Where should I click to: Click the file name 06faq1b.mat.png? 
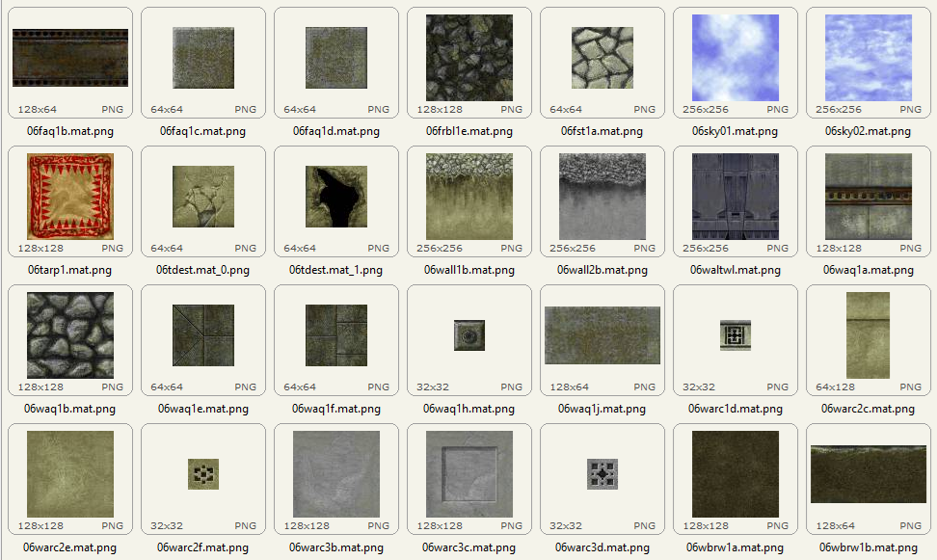pos(70,131)
